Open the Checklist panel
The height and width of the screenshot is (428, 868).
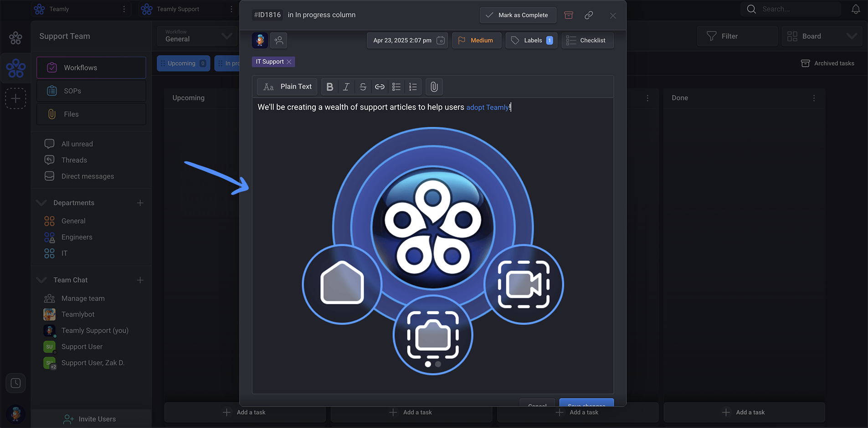point(587,40)
